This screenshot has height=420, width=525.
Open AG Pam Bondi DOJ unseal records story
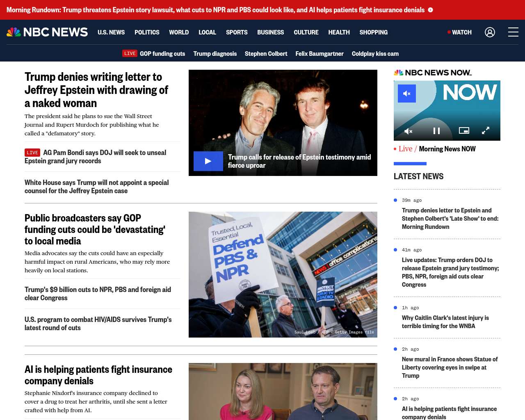coord(95,157)
